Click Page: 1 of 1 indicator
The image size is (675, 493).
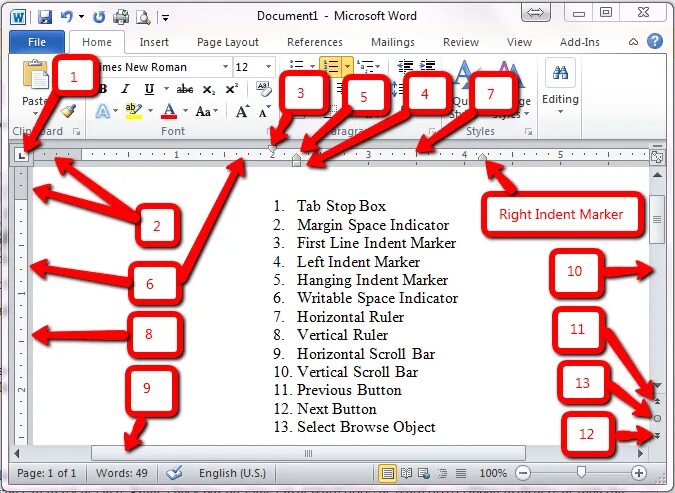(46, 473)
